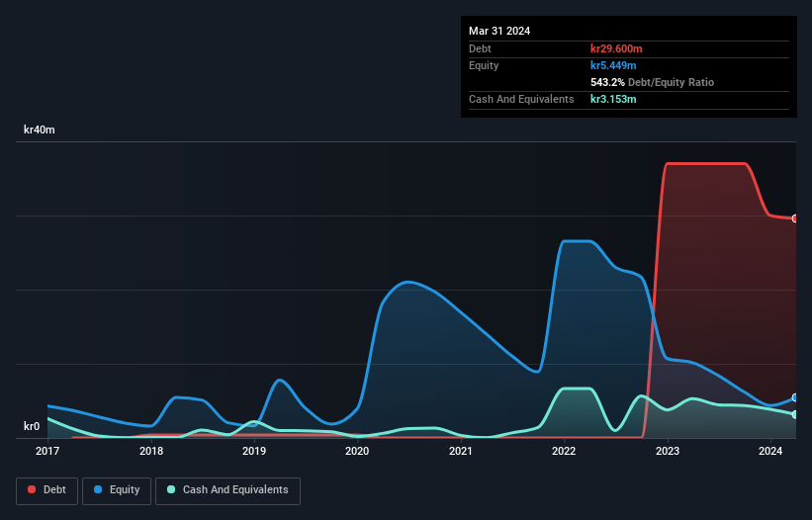Click the red Debt endpoint marker
This screenshot has height=520, width=812.
pos(795,218)
